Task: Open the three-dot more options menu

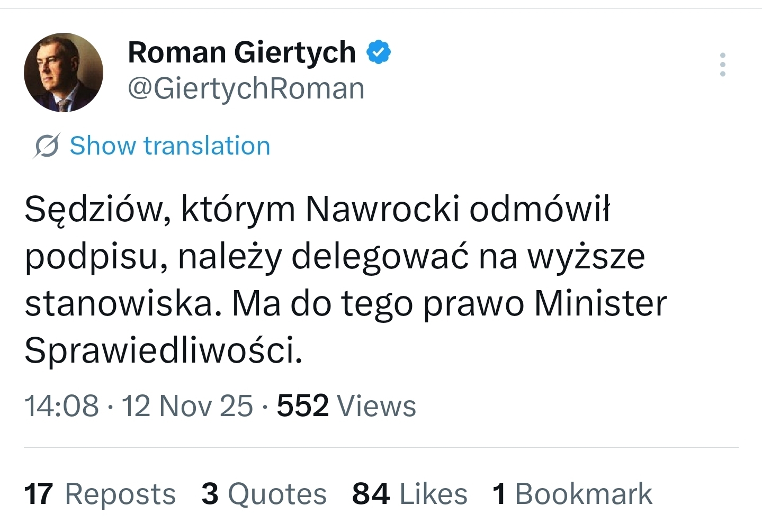Action: [x=722, y=65]
